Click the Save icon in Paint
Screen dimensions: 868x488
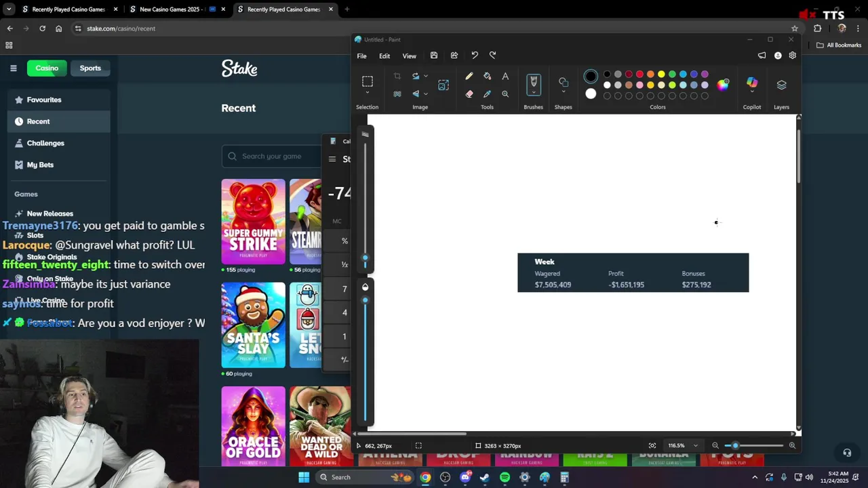coord(434,56)
